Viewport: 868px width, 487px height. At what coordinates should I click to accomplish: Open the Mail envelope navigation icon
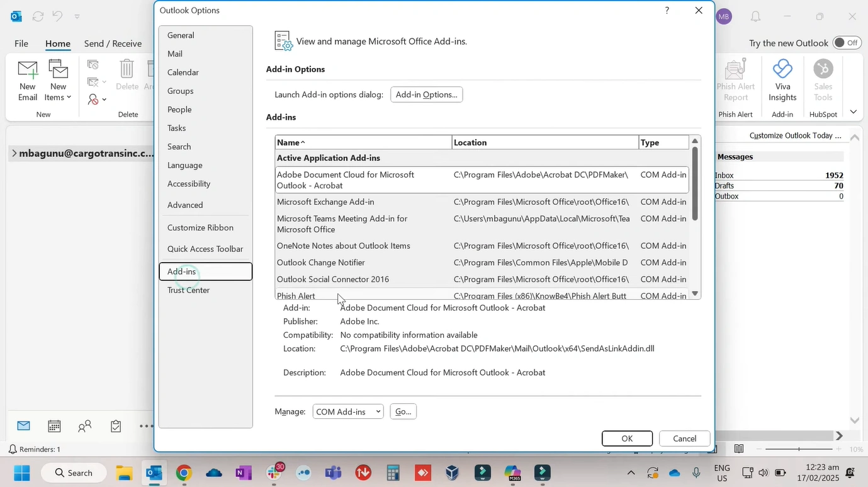(23, 426)
